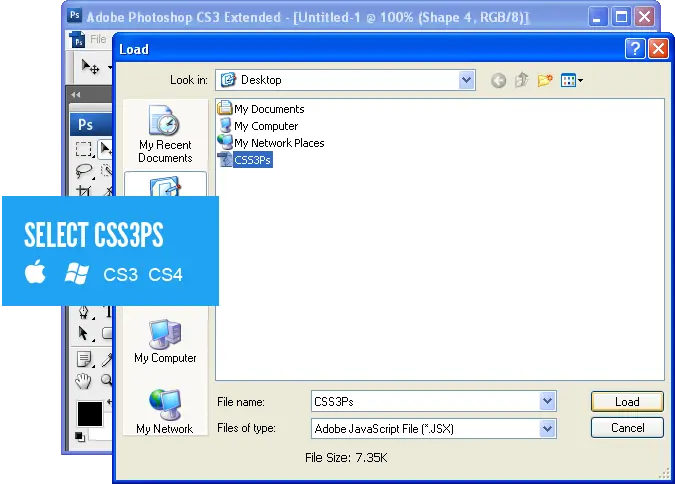Click the Ps icon in Photoshop title bar

coord(74,16)
